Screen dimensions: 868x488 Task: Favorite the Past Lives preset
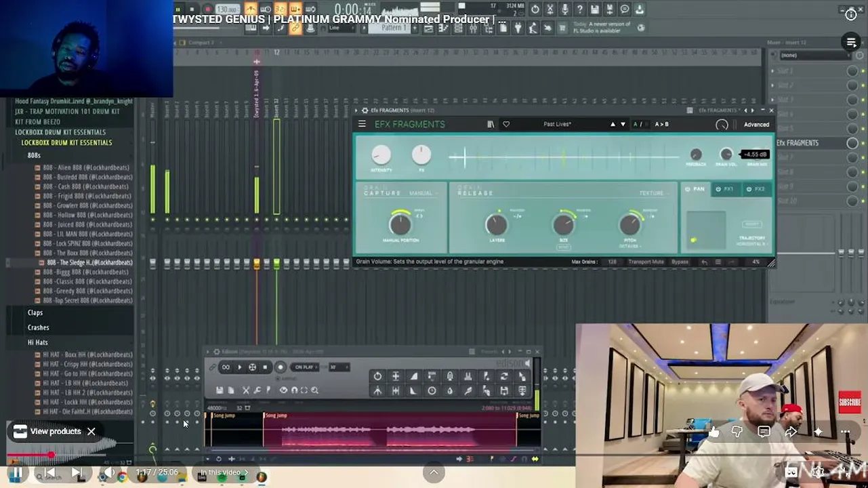[x=506, y=124]
